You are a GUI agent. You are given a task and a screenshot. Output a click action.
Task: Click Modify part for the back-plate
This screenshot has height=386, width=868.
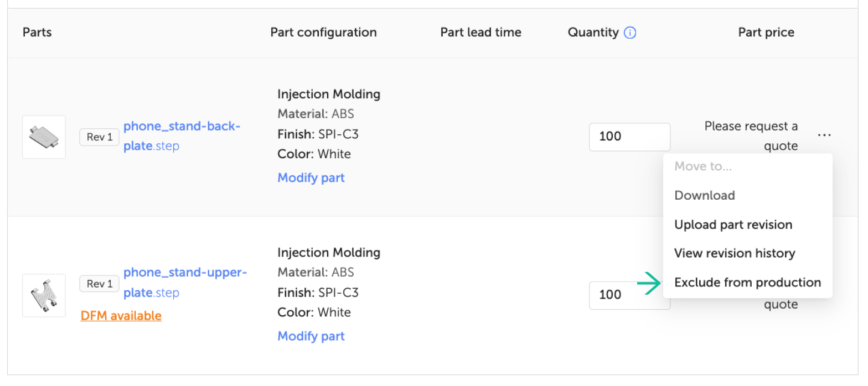pyautogui.click(x=311, y=178)
